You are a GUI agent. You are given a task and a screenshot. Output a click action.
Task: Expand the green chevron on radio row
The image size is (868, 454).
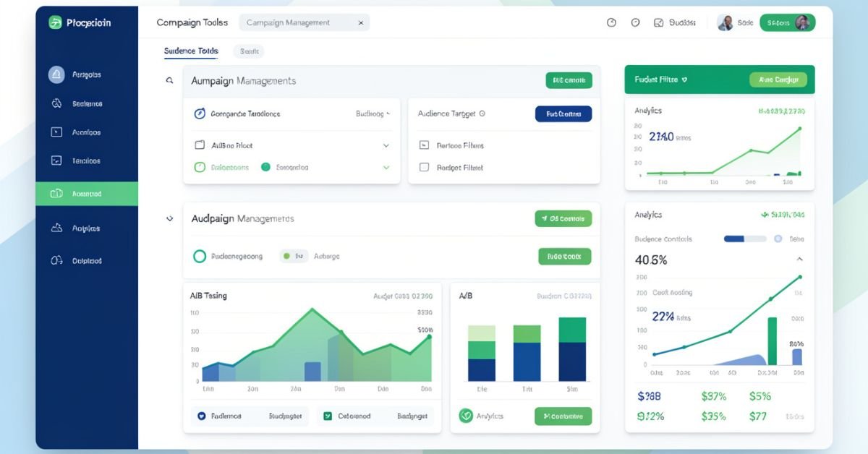point(386,167)
